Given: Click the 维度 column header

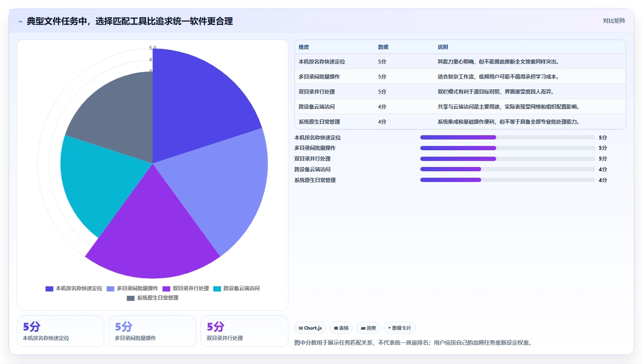Looking at the screenshot, I should point(304,47).
